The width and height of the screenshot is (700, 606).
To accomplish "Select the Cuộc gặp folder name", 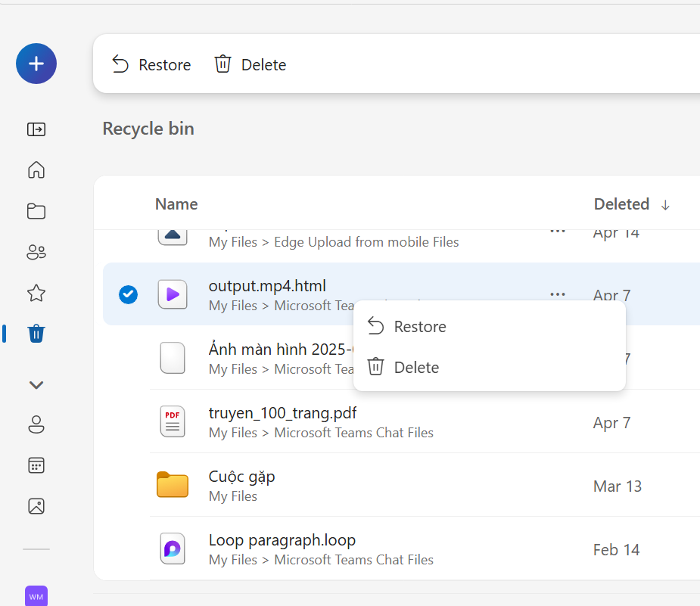I will (241, 477).
